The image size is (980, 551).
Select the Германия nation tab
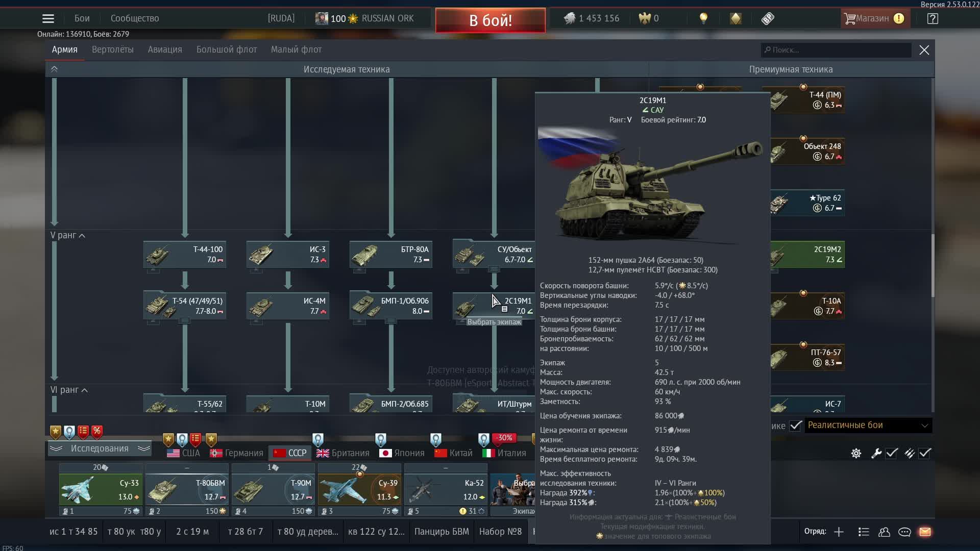[x=236, y=453]
